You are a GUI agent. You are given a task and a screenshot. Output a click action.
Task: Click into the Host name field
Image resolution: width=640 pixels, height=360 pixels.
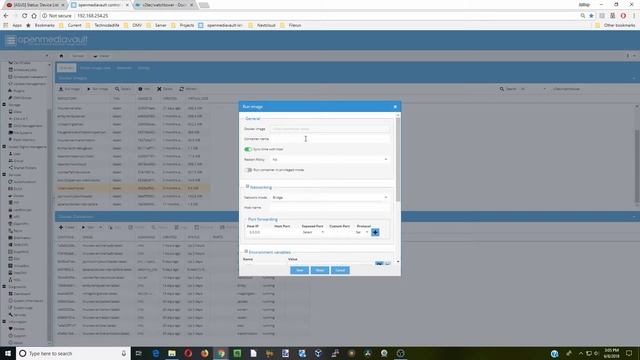330,208
